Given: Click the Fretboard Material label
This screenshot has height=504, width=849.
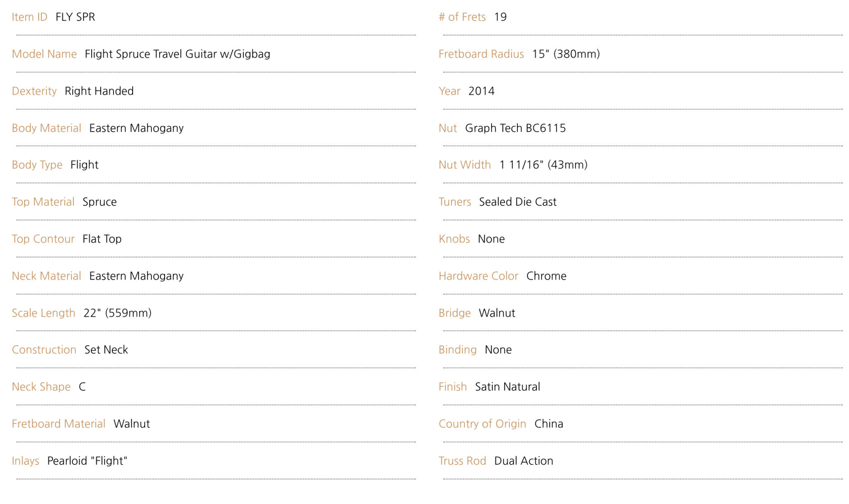Looking at the screenshot, I should (x=58, y=424).
